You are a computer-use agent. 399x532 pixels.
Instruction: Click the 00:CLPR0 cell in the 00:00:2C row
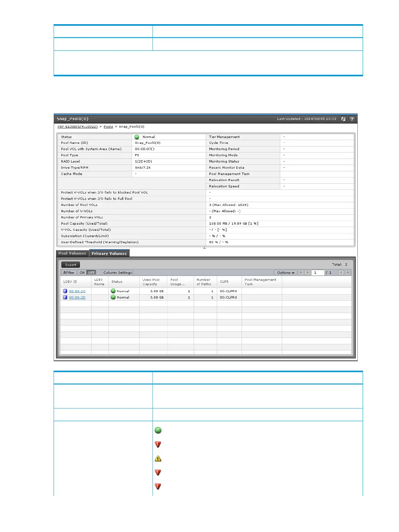(x=229, y=291)
